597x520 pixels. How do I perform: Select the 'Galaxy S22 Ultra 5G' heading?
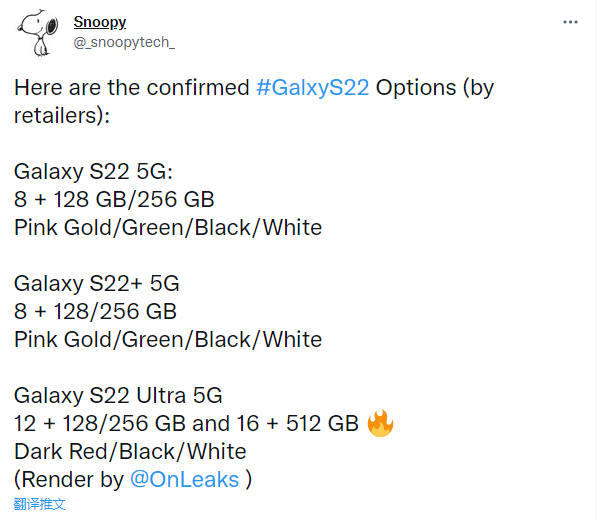click(118, 396)
